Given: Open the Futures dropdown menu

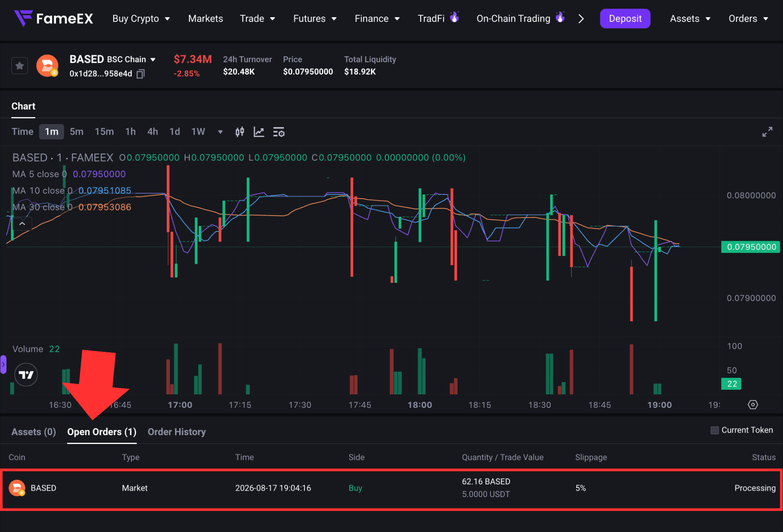Looking at the screenshot, I should coord(315,19).
